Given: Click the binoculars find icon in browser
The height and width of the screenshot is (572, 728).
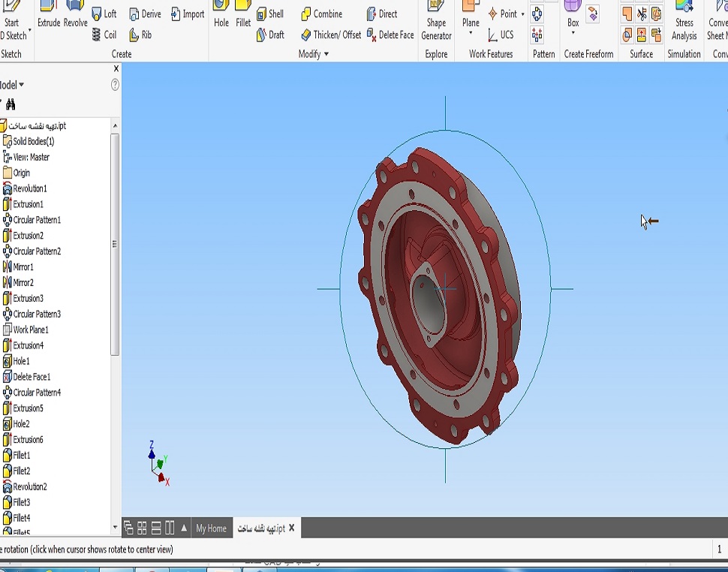Looking at the screenshot, I should 11,105.
